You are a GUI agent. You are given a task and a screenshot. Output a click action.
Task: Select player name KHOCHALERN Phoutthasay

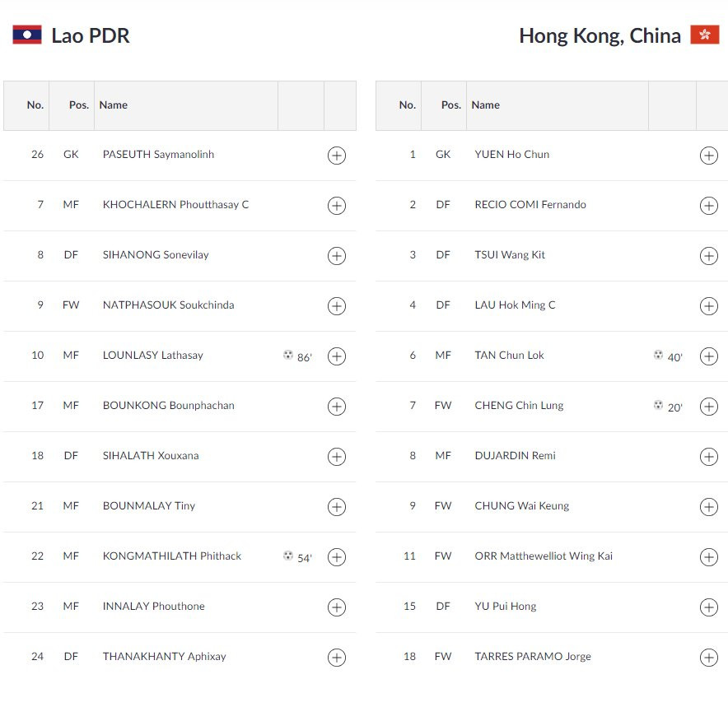[175, 205]
